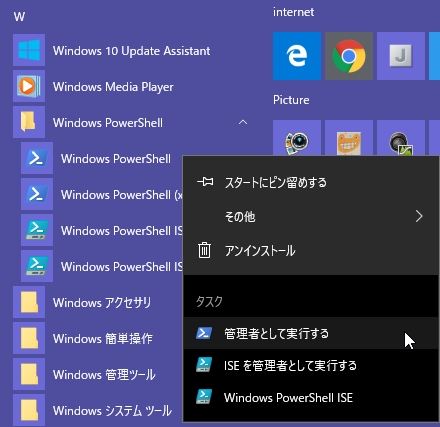The image size is (440, 427).
Task: Open the その他 menu entry
Action: [x=311, y=216]
